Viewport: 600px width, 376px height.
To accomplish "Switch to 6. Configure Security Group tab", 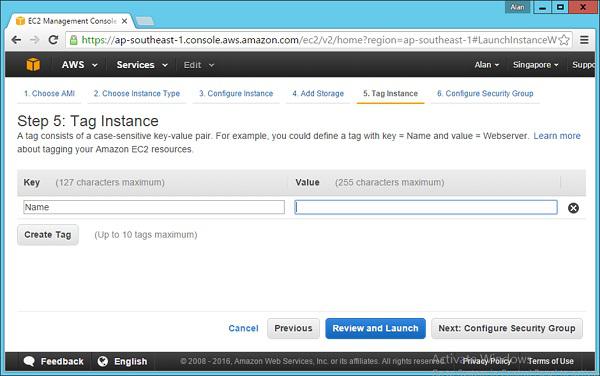I will pos(485,93).
